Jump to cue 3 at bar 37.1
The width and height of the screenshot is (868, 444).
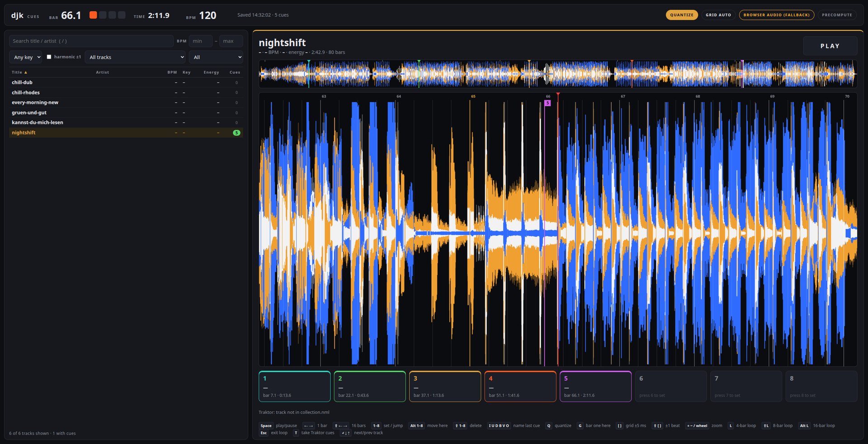pyautogui.click(x=445, y=387)
